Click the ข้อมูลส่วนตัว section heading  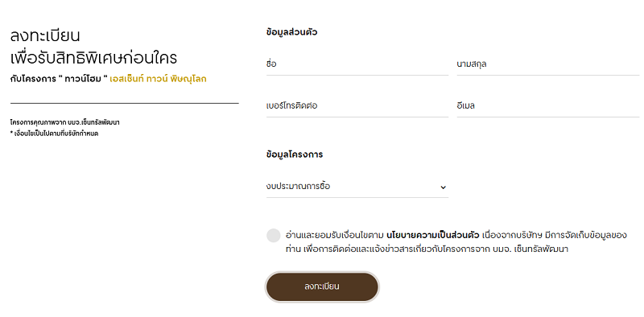(291, 32)
